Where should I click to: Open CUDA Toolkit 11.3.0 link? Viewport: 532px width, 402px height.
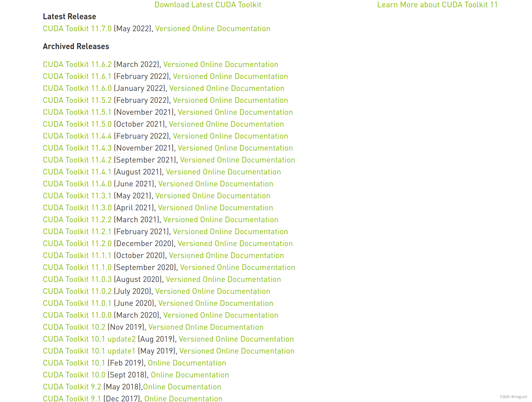point(77,208)
